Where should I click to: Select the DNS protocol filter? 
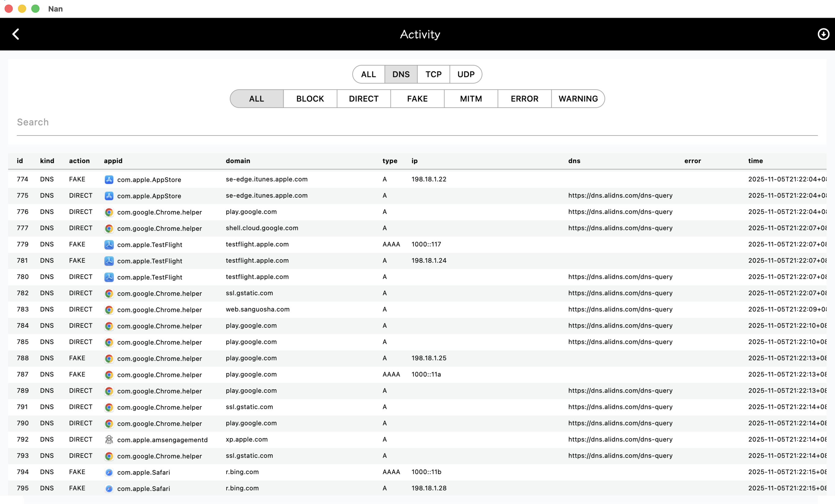pyautogui.click(x=401, y=74)
